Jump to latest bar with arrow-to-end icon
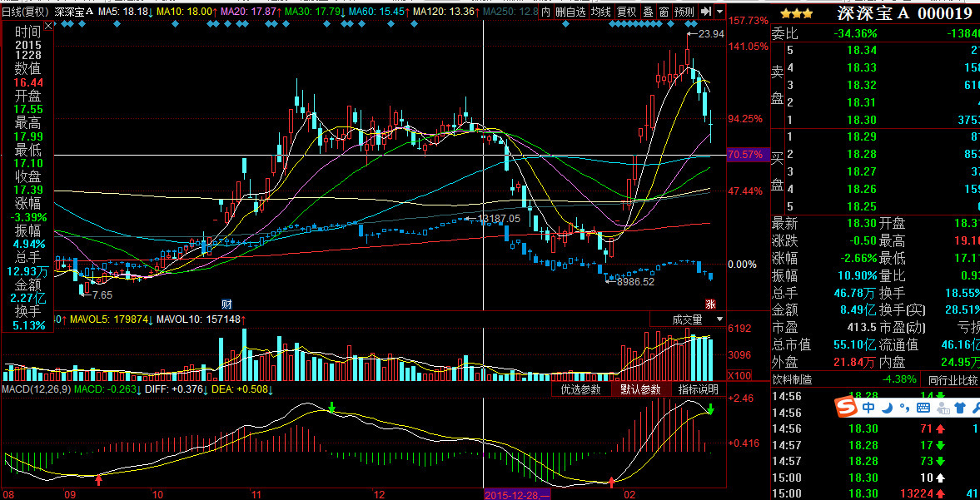This screenshot has width=980, height=500. coord(706,12)
